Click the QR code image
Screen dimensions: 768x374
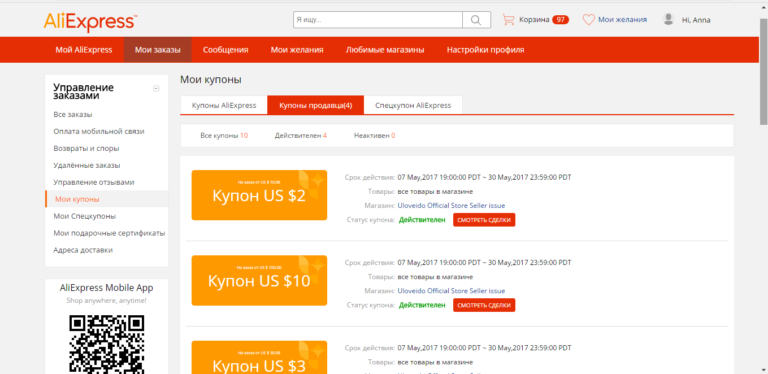coord(106,343)
